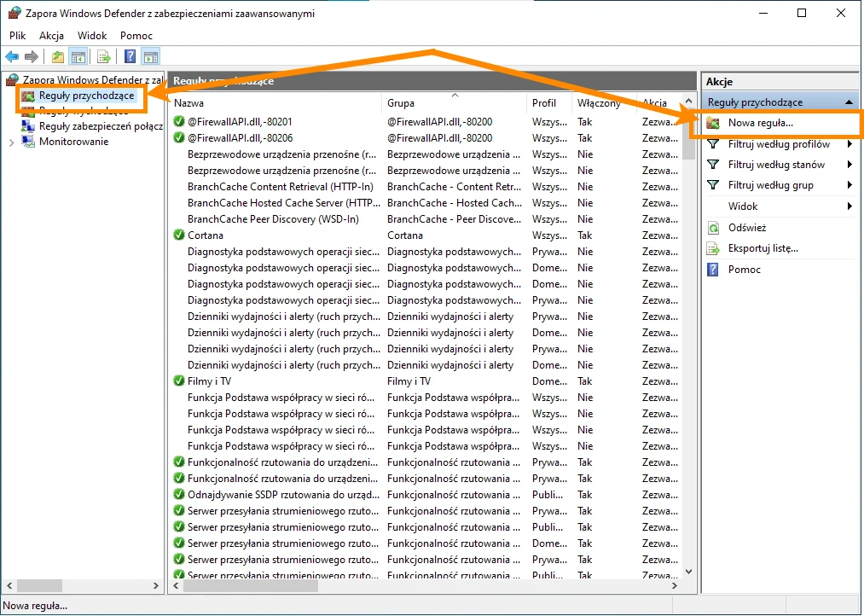Click the green refresh icon beside Odśwież
The width and height of the screenshot is (864, 616).
713,228
